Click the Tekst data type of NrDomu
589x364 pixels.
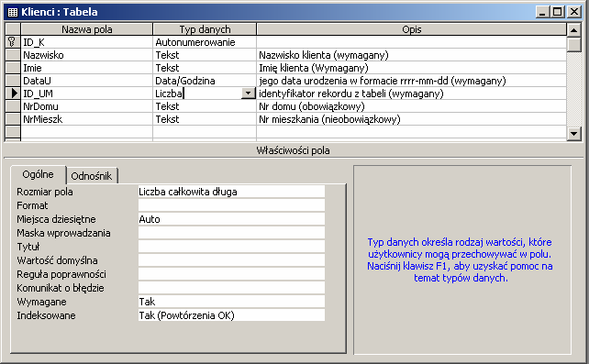pyautogui.click(x=205, y=106)
